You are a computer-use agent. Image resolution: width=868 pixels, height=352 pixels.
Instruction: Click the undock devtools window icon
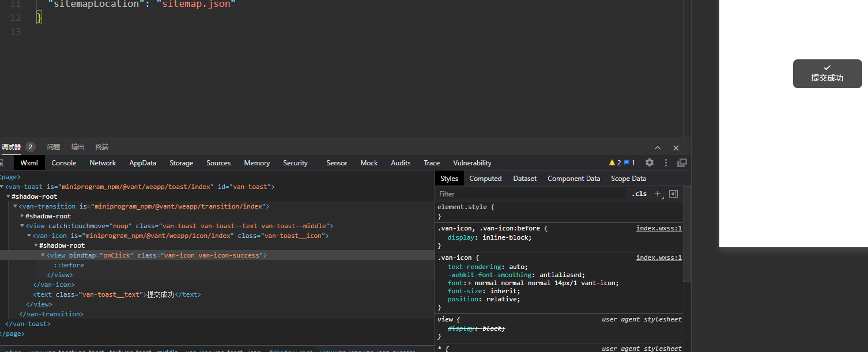pyautogui.click(x=682, y=163)
